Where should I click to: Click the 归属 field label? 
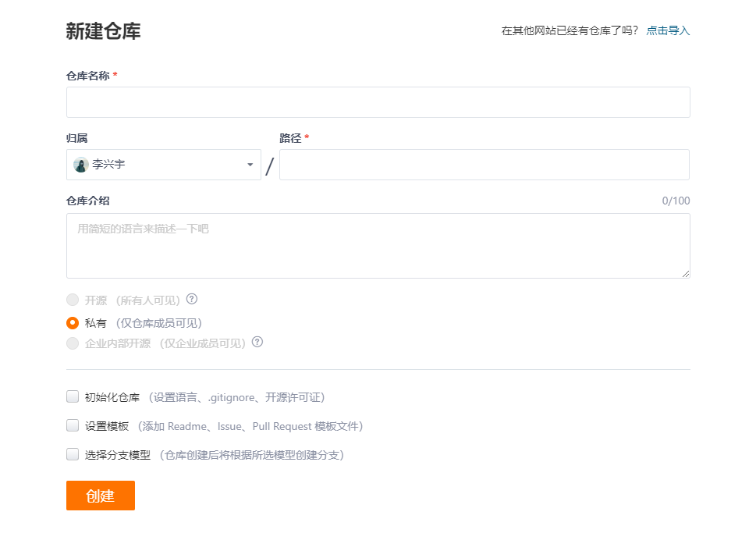[76, 138]
